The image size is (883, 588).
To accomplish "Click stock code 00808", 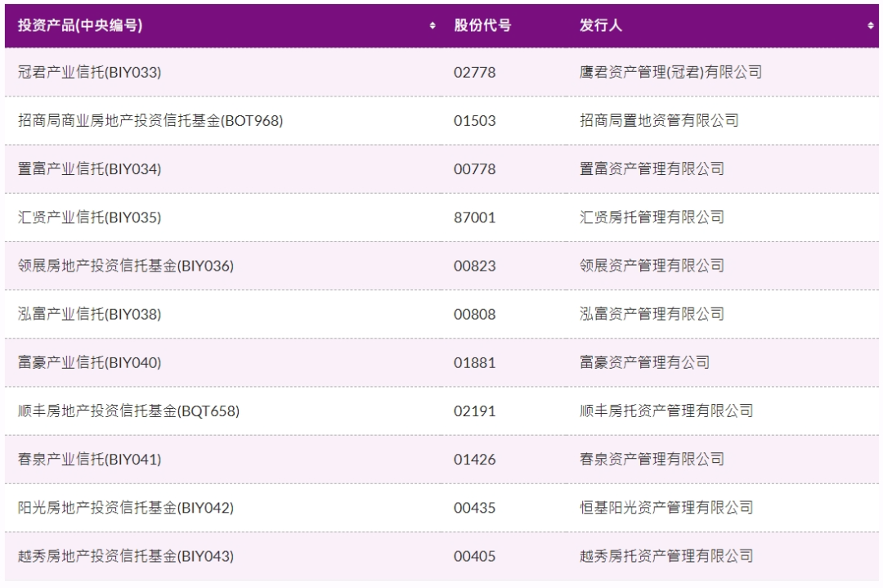I will (x=475, y=315).
